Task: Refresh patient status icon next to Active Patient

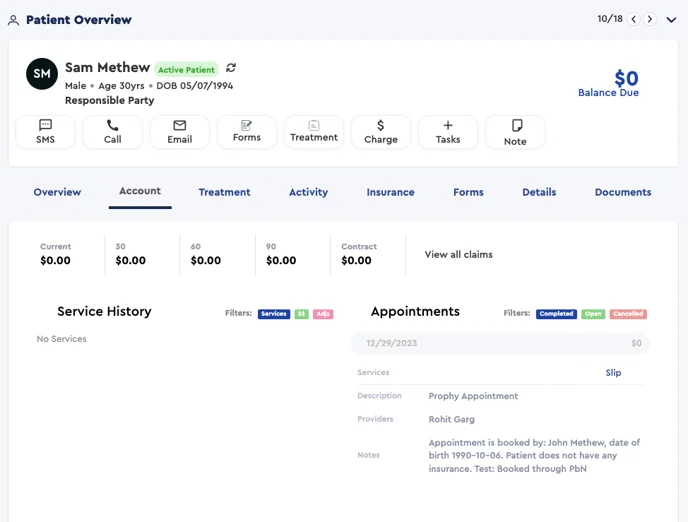Action: [231, 68]
